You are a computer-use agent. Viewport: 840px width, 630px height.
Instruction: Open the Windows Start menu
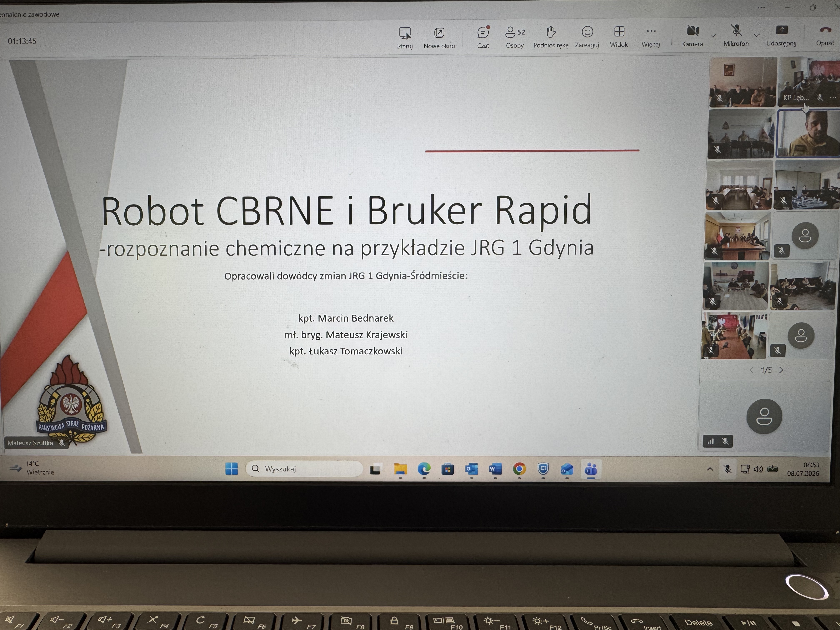[x=232, y=469]
